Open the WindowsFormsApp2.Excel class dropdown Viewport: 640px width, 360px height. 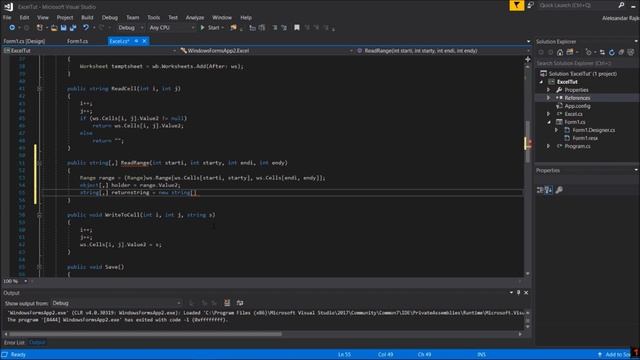tap(266, 51)
